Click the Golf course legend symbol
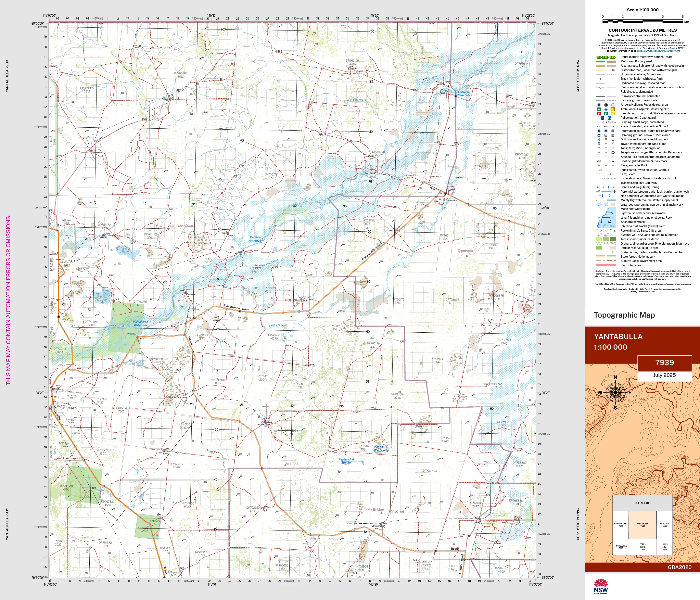This screenshot has height=600, width=700. 599,140
